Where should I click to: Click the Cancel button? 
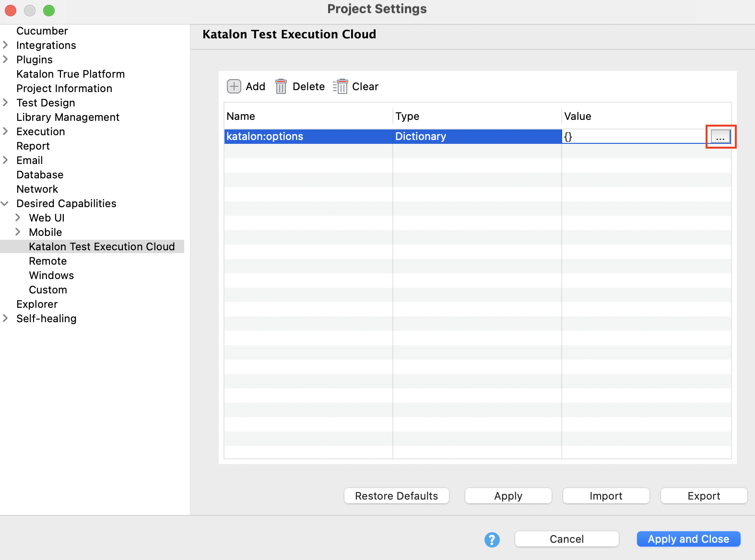pyautogui.click(x=567, y=539)
